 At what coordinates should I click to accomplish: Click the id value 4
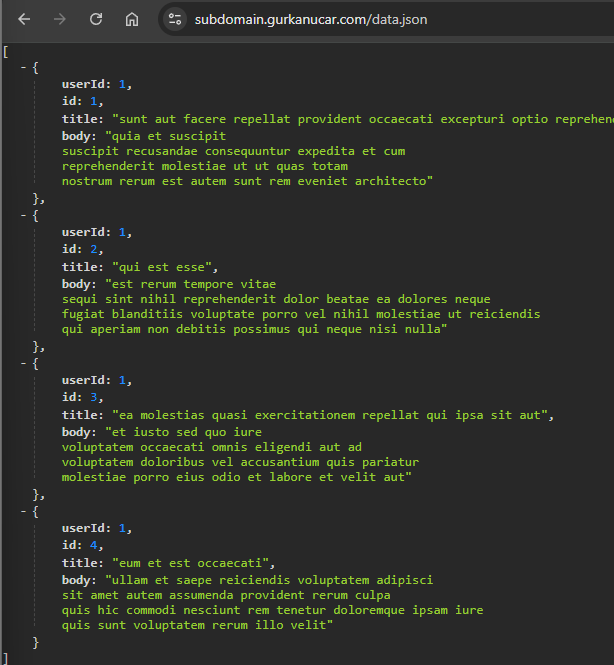click(x=94, y=545)
